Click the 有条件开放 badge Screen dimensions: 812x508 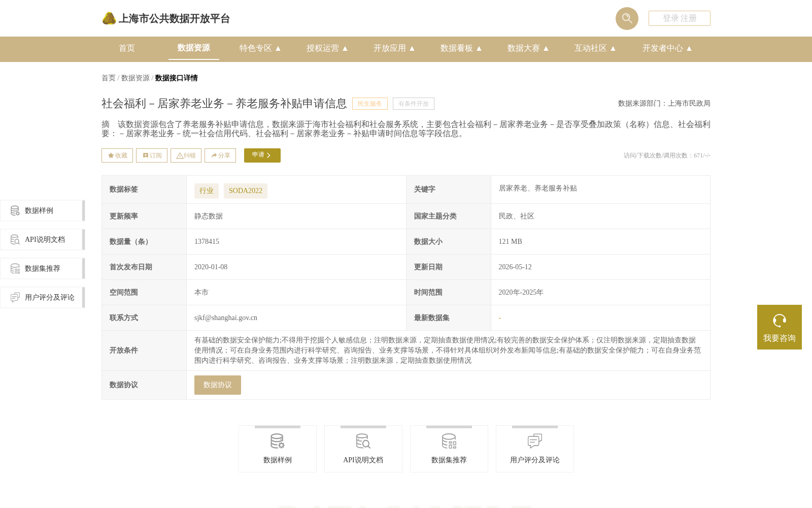tap(414, 104)
